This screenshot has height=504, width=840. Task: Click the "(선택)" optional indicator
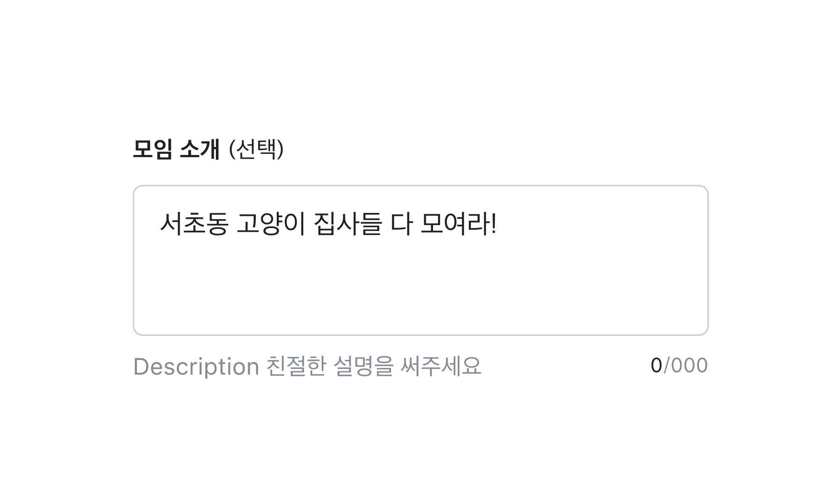pyautogui.click(x=256, y=149)
